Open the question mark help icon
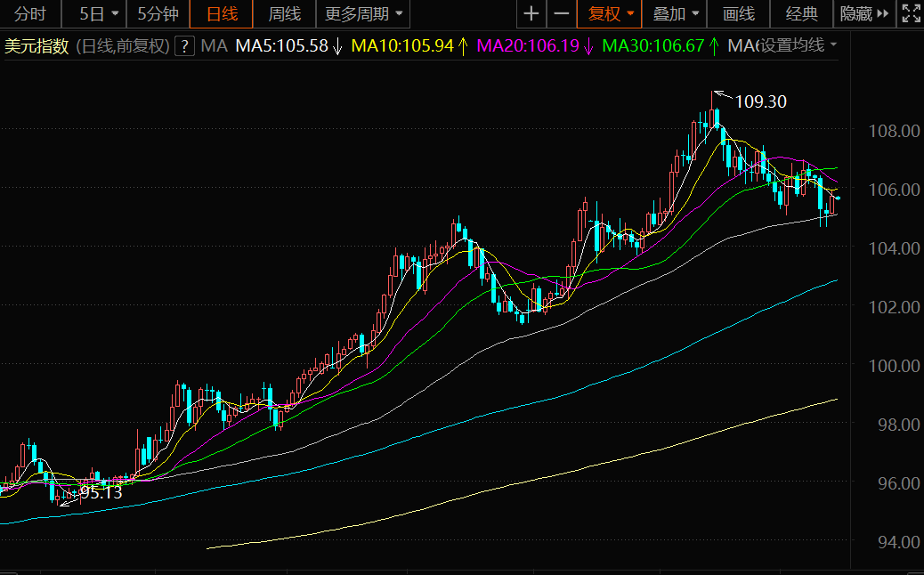This screenshot has height=575, width=924. pyautogui.click(x=184, y=45)
